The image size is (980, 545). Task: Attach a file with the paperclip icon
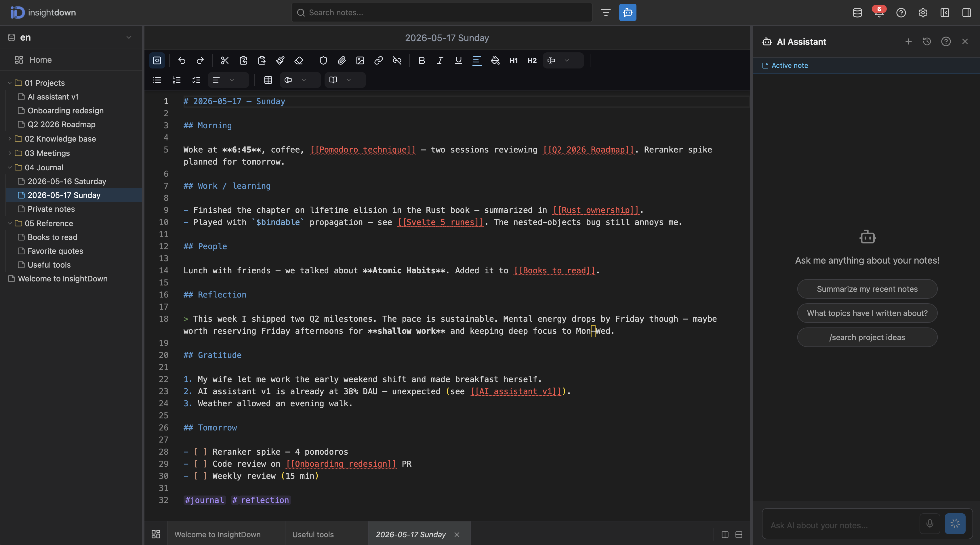pyautogui.click(x=342, y=60)
